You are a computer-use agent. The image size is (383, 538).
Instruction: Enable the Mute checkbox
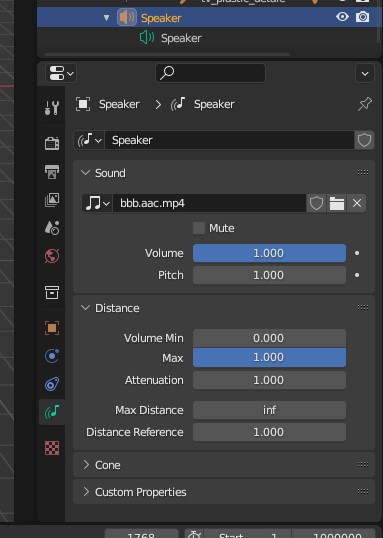point(199,228)
